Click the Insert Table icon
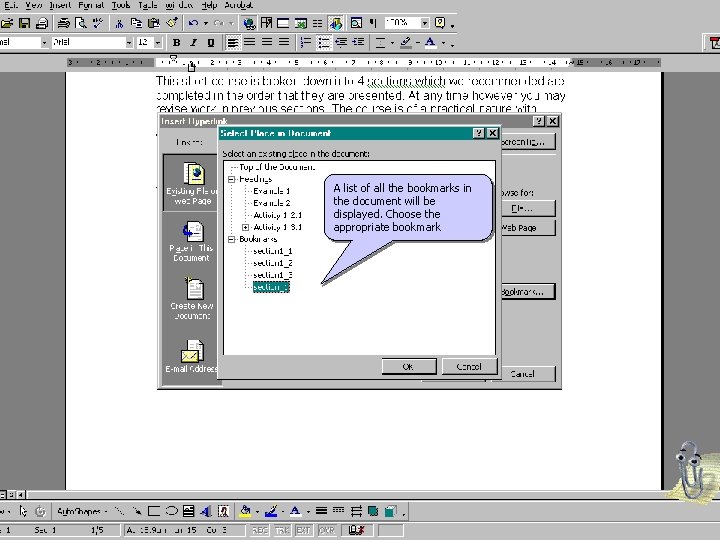720x540 pixels. coord(283,23)
